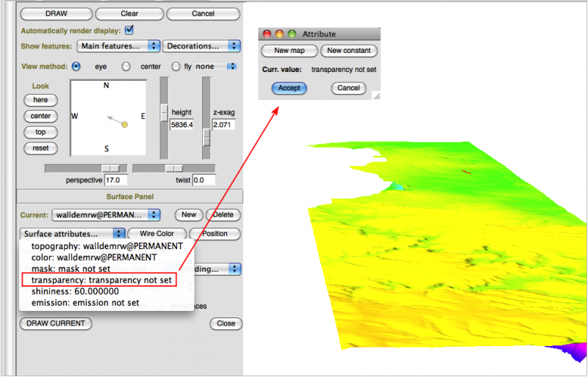Screen dimensions: 588x377
Task: Click the height vertical slider
Action: click(x=165, y=110)
